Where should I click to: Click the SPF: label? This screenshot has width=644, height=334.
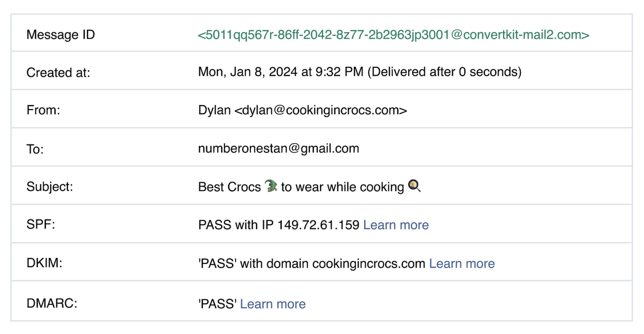41,224
